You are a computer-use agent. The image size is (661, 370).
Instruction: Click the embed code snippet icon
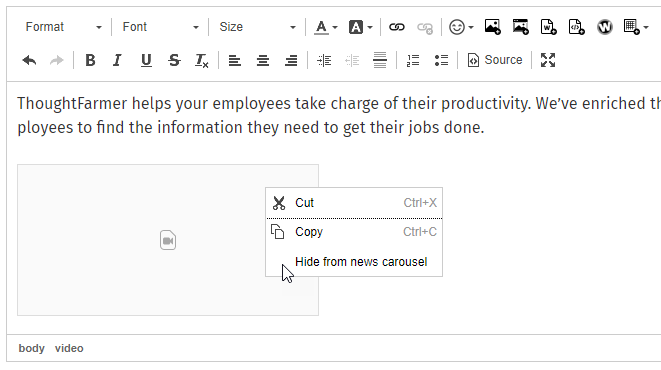[x=576, y=27]
